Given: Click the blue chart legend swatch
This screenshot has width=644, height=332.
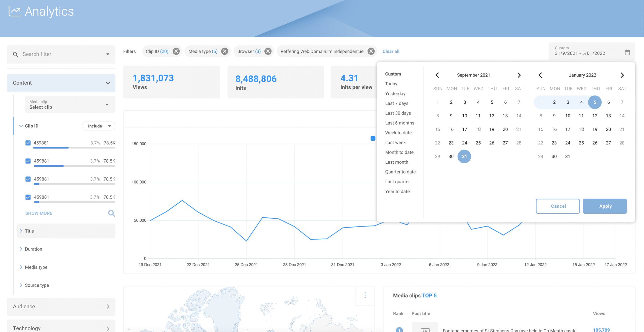Looking at the screenshot, I should pos(373,138).
